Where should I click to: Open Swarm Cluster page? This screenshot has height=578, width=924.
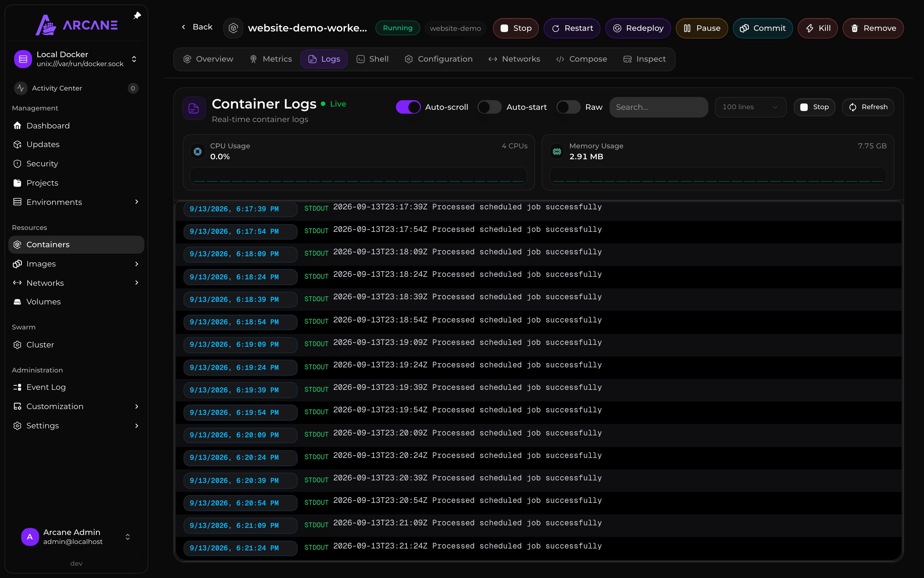click(76, 345)
